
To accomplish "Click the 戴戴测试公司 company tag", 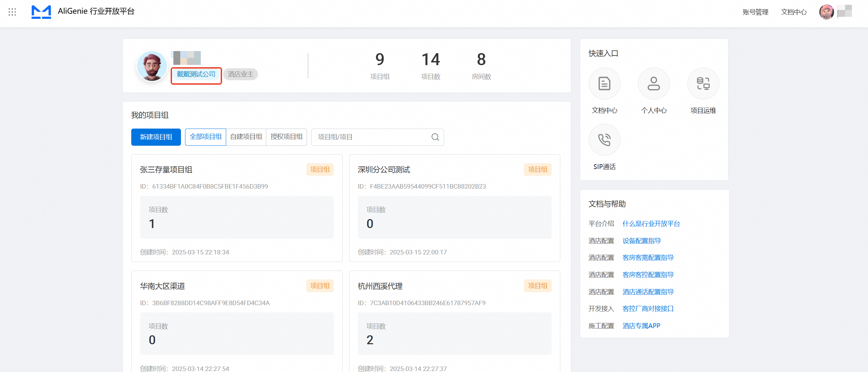I will point(196,74).
